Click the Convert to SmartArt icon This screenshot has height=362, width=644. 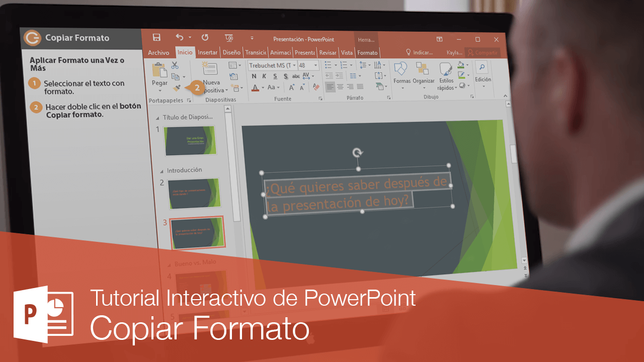pos(380,86)
